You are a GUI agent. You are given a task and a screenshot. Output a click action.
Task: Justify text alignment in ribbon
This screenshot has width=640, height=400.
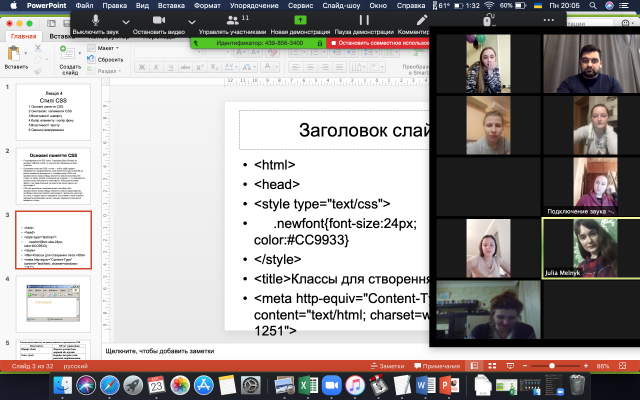339,67
